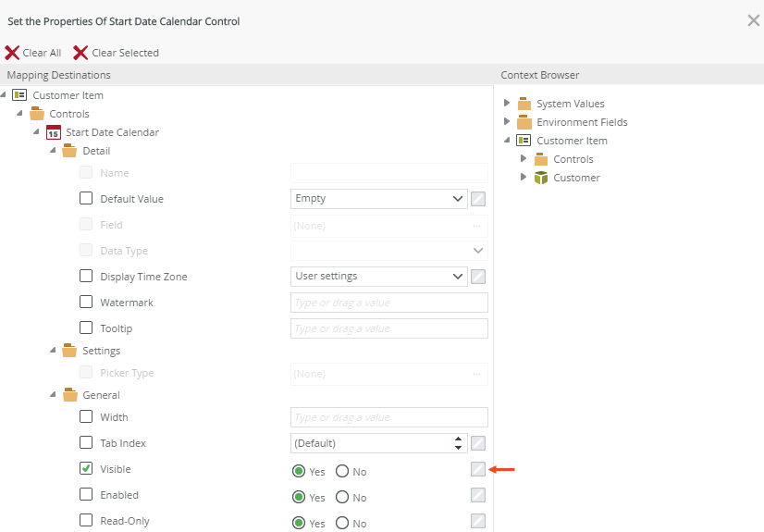764x532 pixels.
Task: Click the Start Date Calendar icon in tree
Action: pos(54,132)
